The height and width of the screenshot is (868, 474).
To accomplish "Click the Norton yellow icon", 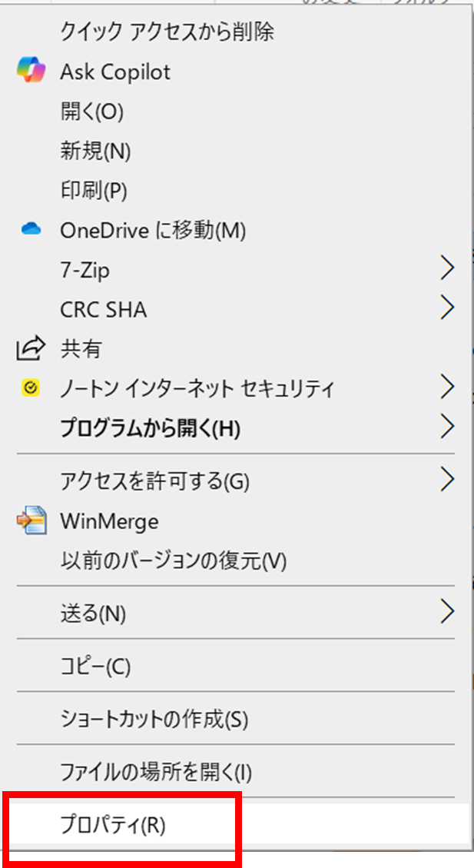I will coord(29,389).
